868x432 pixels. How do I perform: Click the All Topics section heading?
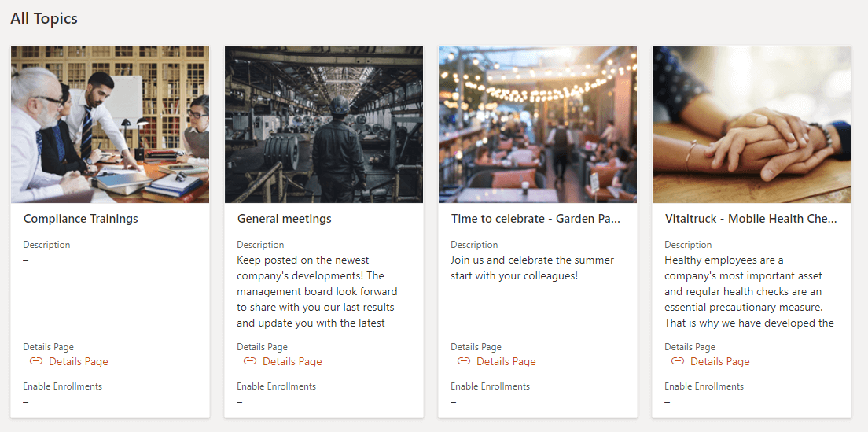tap(44, 18)
